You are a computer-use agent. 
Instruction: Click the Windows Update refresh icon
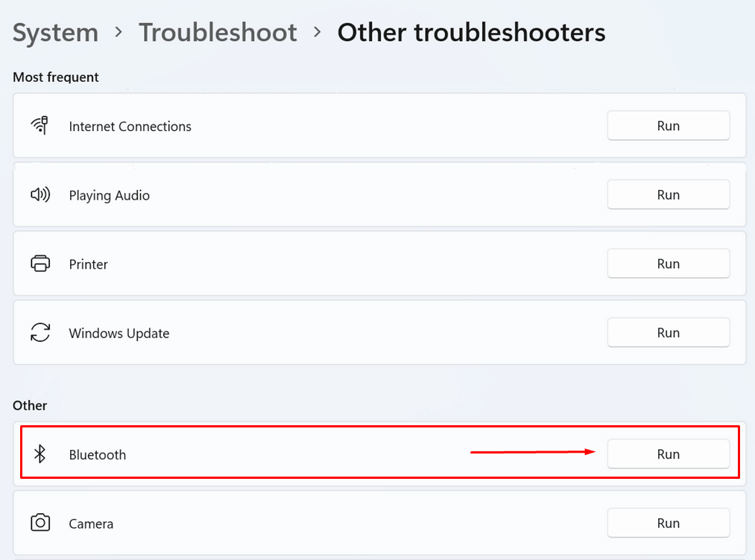tap(40, 333)
